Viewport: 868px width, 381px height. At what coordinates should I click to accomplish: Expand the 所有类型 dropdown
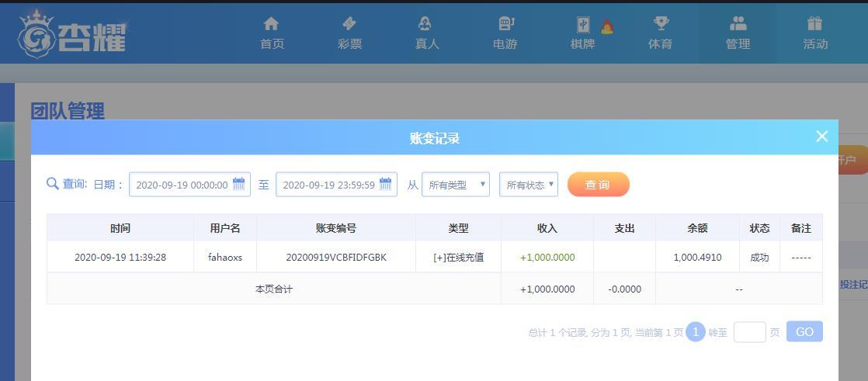(456, 184)
